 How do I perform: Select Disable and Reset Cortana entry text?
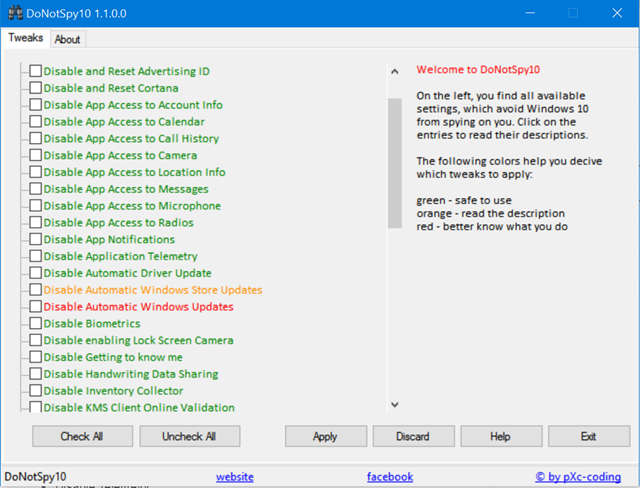tap(111, 88)
